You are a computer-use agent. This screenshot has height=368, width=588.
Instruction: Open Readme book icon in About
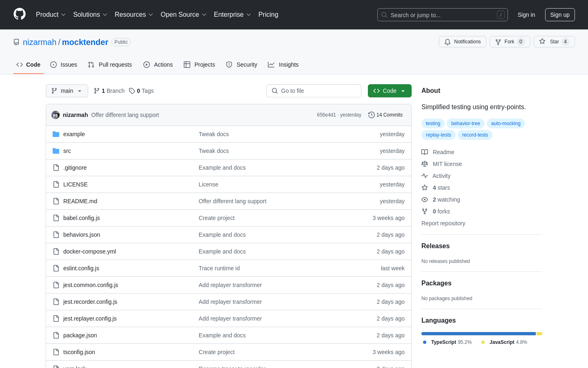425,152
